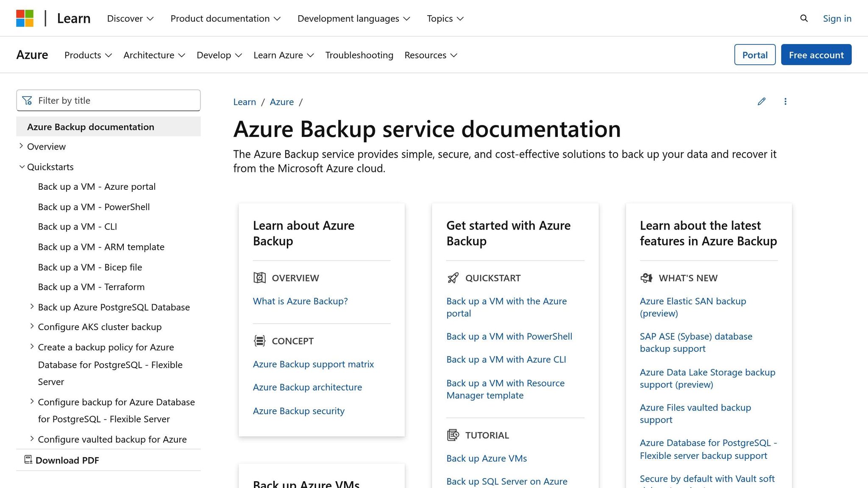
Task: Click the Overview map icon
Action: (259, 278)
